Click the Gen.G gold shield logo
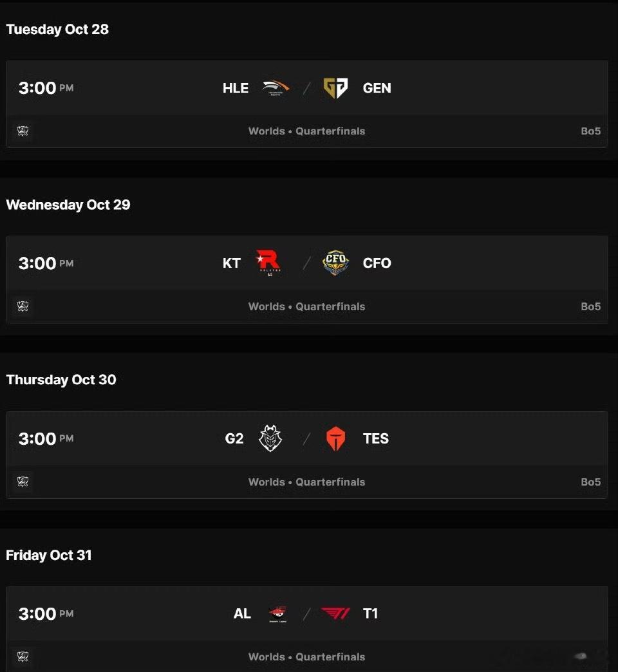Viewport: 618px width, 672px height. (x=335, y=88)
